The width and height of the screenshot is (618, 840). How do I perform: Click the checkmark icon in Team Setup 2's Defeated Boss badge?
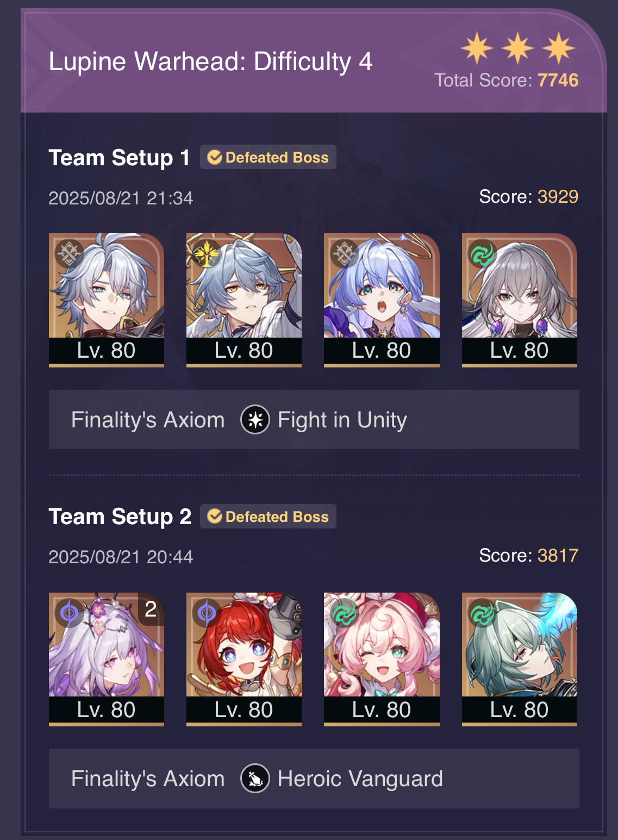[215, 516]
